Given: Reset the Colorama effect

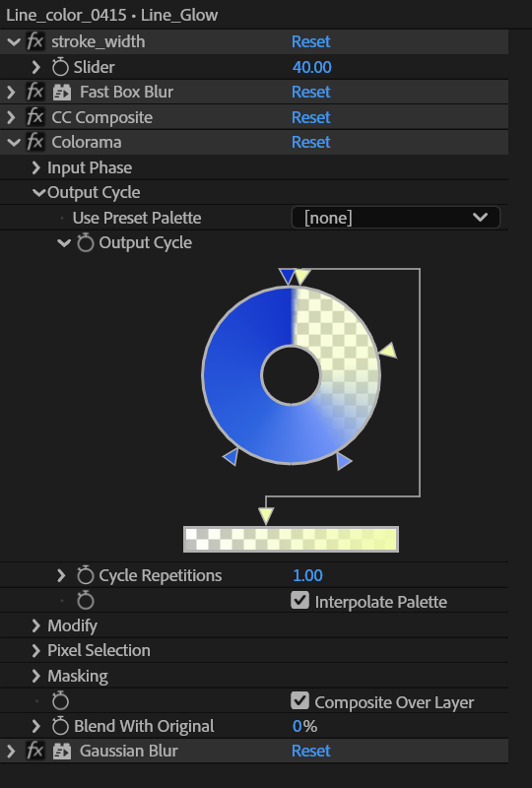Looking at the screenshot, I should click(x=310, y=142).
